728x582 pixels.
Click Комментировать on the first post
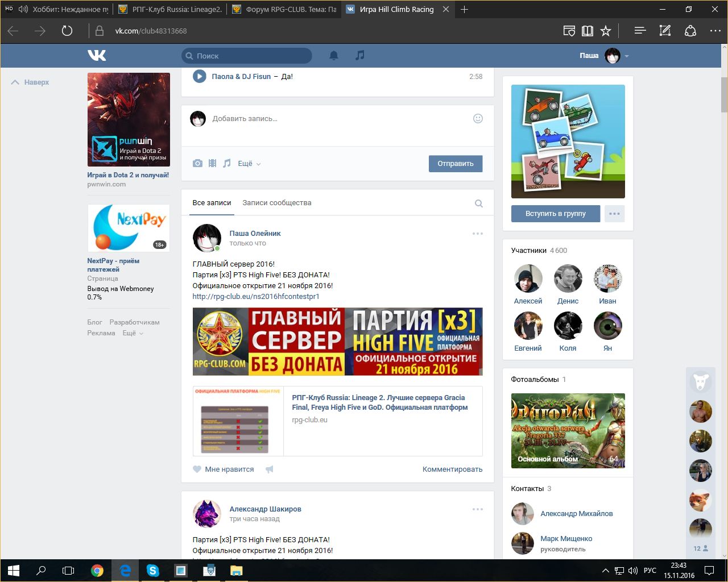[452, 469]
